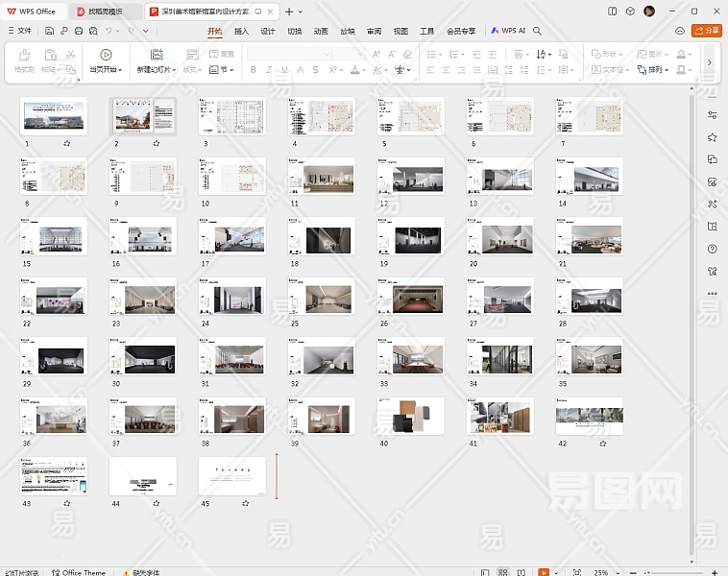
Task: Switch to normal view mode
Action: [485, 572]
